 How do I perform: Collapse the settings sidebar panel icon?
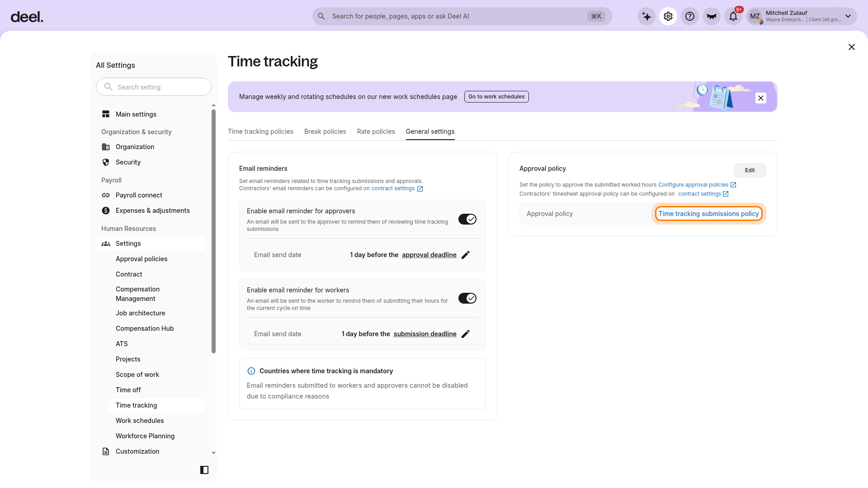(x=204, y=470)
